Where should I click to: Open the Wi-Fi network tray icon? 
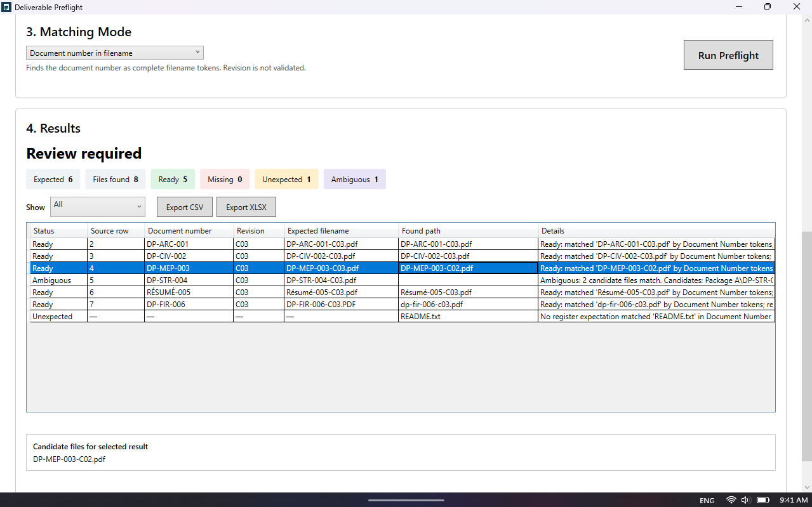[731, 500]
